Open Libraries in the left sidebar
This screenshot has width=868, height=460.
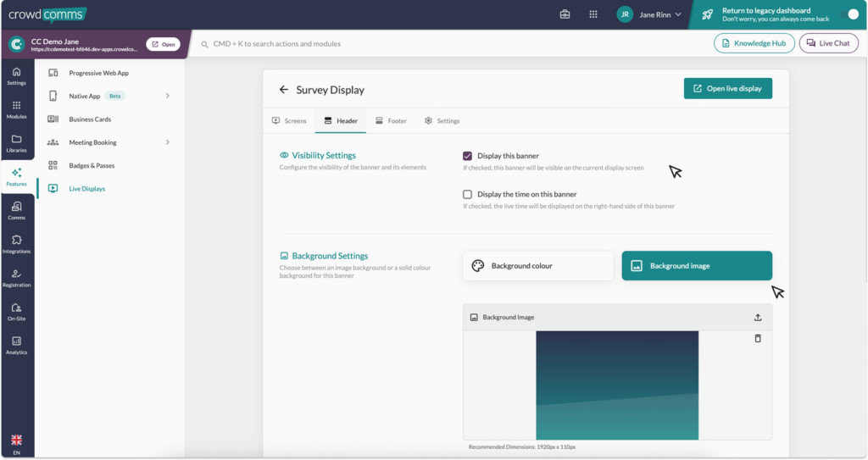[x=17, y=143]
